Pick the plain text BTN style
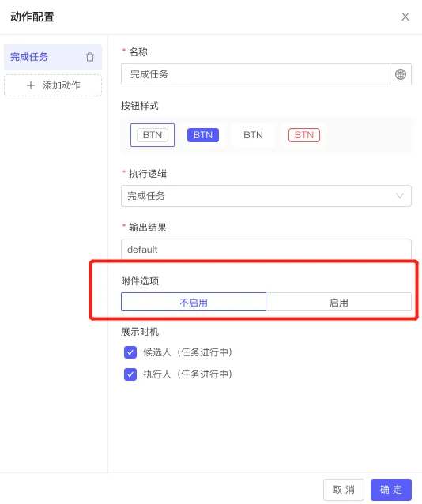Viewport: 422px width, 504px height. 253,135
